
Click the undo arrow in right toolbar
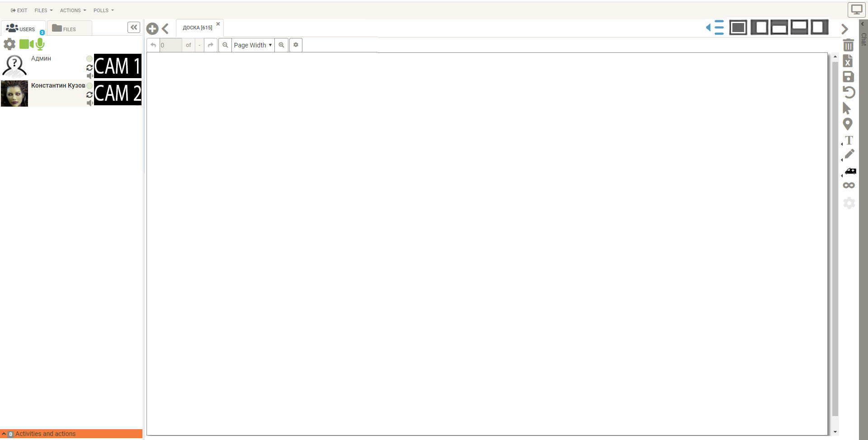pyautogui.click(x=849, y=93)
